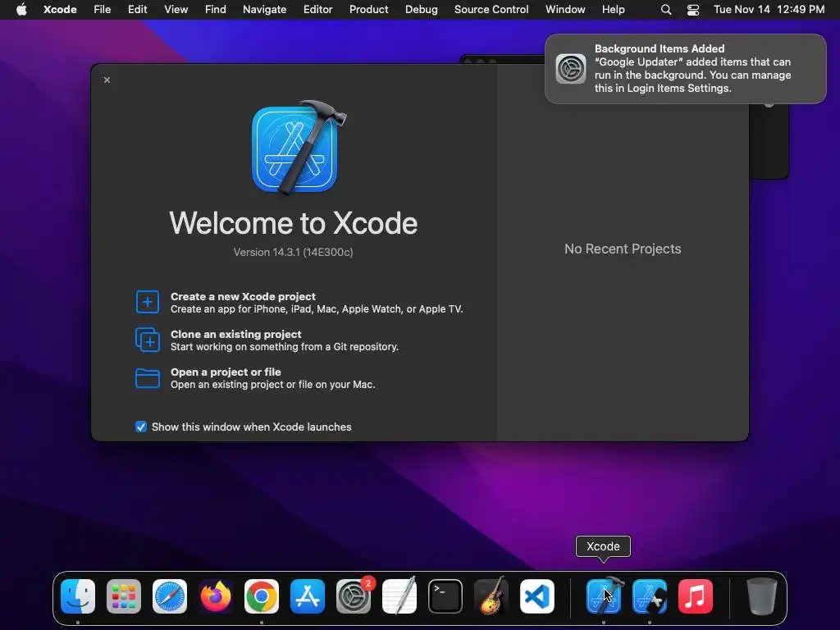This screenshot has height=630, width=840.
Task: Open Spotlight search in menu bar
Action: pos(666,9)
